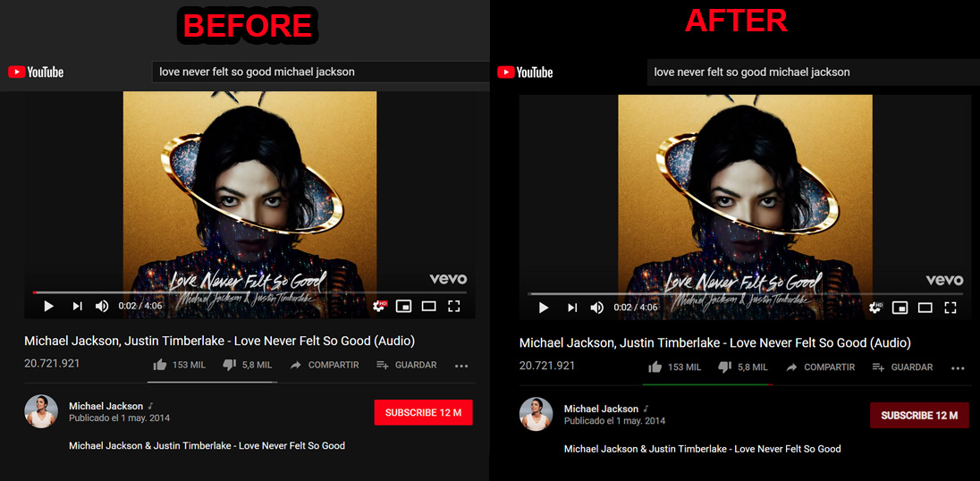980x481 pixels.
Task: Click COMPARTIR share button in AFTER panel
Action: [820, 367]
